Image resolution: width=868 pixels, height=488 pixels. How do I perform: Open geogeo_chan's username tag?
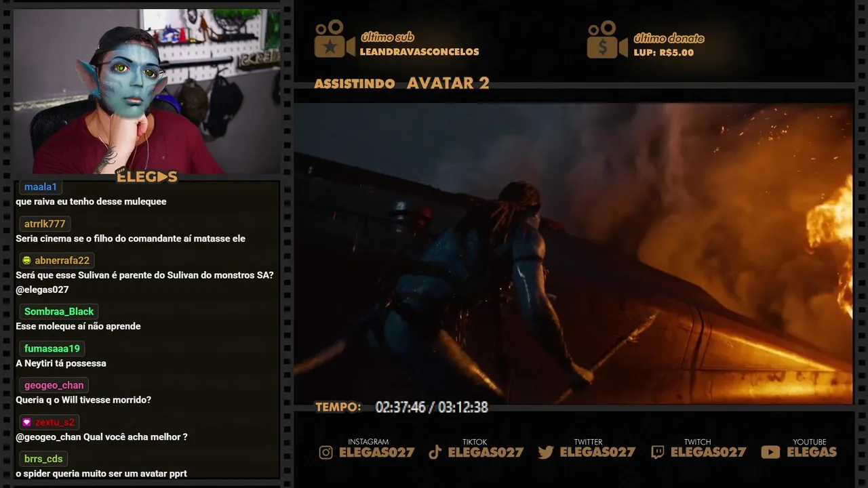click(54, 386)
